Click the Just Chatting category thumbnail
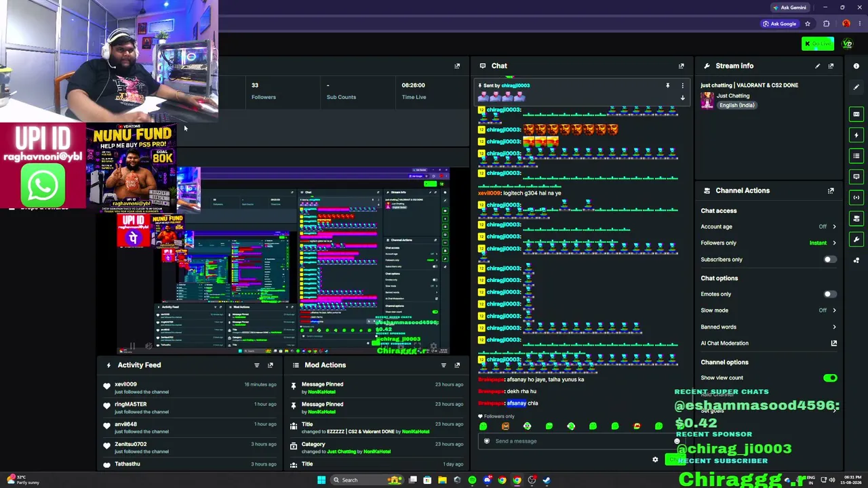 707,100
